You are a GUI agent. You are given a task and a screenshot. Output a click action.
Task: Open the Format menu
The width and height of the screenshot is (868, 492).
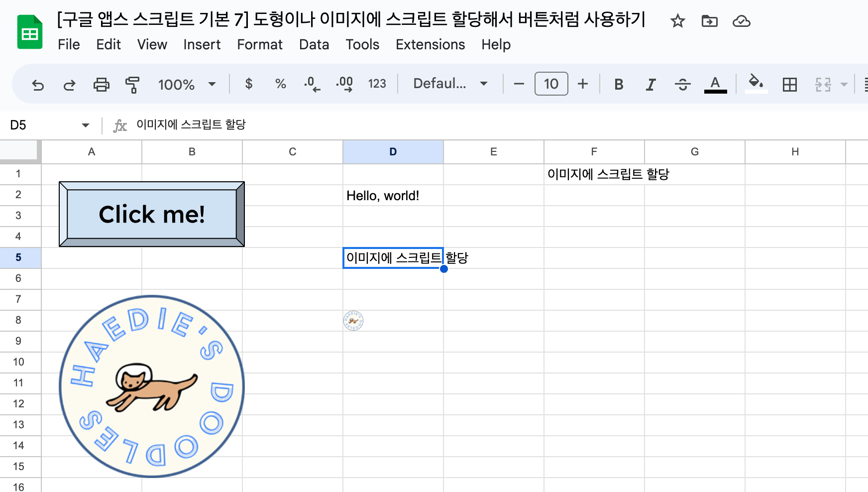(x=260, y=45)
